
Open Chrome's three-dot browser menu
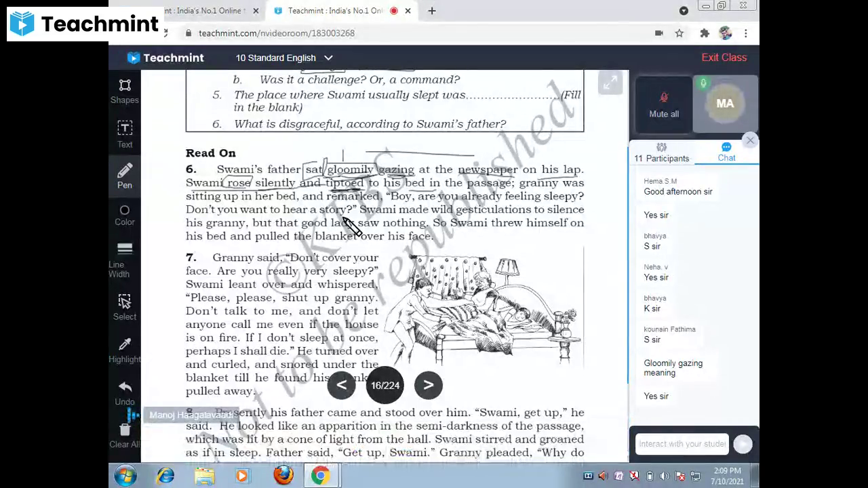745,33
